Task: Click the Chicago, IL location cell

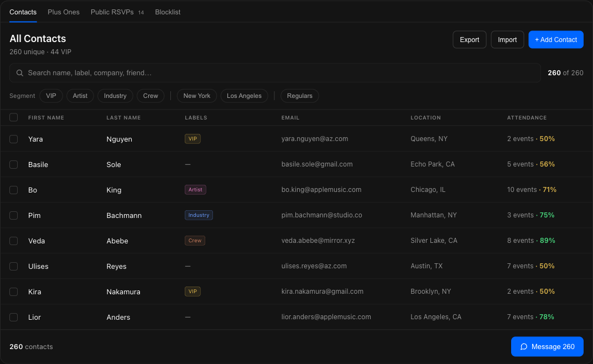Action: 428,190
